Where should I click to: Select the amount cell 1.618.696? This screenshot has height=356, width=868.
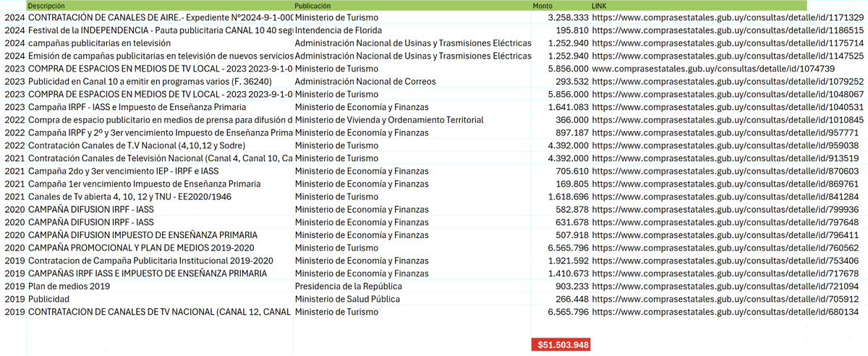(x=561, y=197)
